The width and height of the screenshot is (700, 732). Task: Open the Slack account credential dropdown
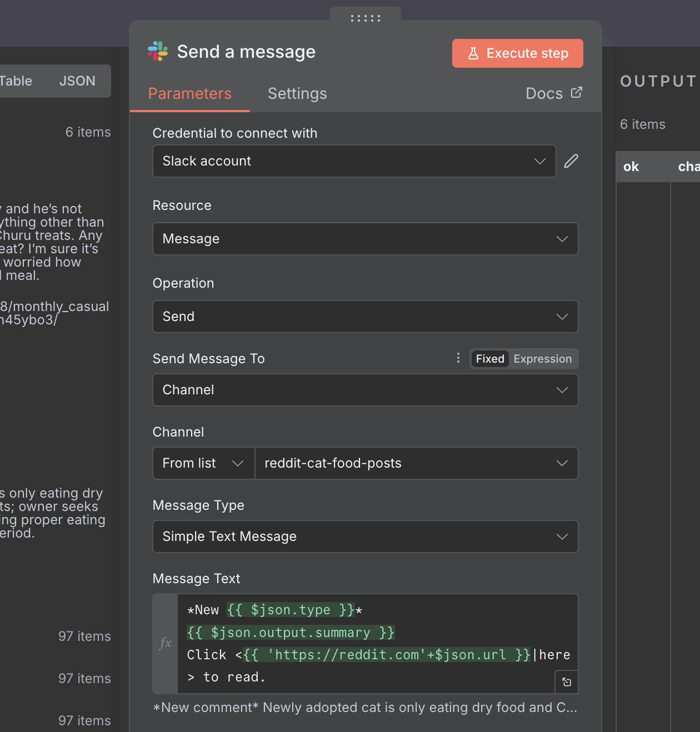pos(354,161)
